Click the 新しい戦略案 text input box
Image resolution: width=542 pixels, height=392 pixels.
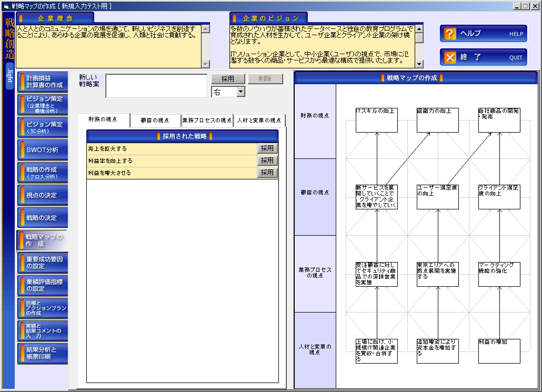point(156,86)
